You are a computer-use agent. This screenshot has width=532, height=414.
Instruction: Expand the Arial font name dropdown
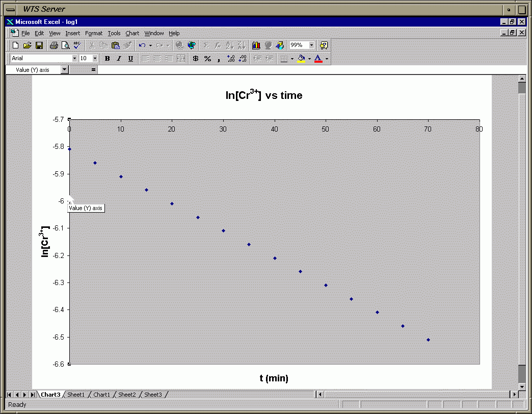pos(74,59)
